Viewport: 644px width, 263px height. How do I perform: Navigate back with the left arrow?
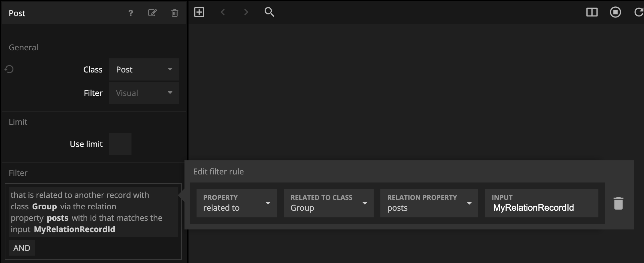point(223,12)
